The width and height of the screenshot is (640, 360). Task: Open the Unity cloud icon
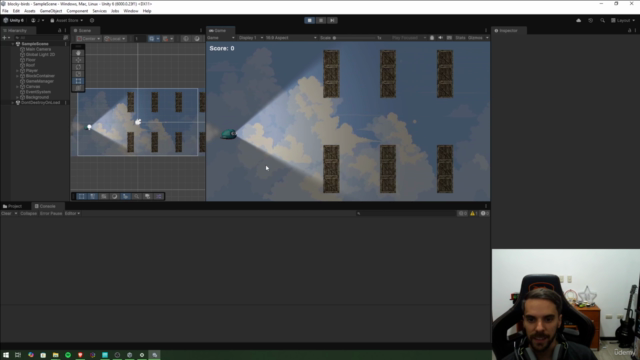[578, 20]
